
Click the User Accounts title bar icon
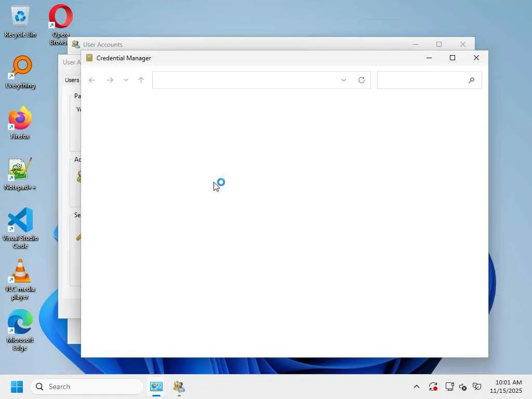pos(76,45)
